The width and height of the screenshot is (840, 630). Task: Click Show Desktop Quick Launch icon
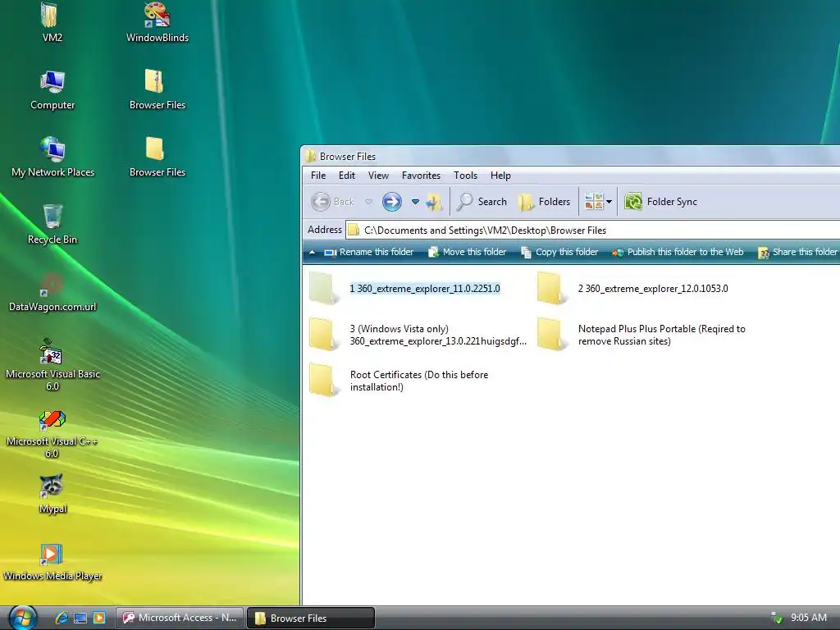(80, 619)
